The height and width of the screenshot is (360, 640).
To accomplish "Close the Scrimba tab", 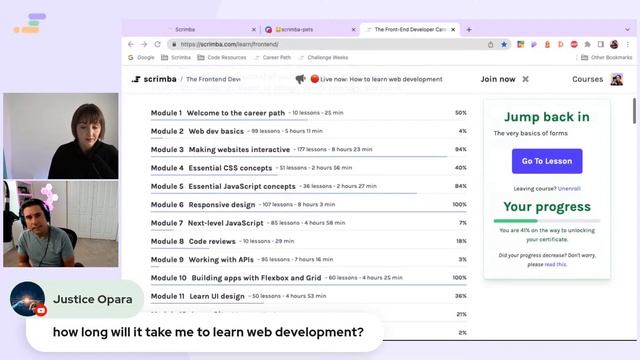I will 253,29.
